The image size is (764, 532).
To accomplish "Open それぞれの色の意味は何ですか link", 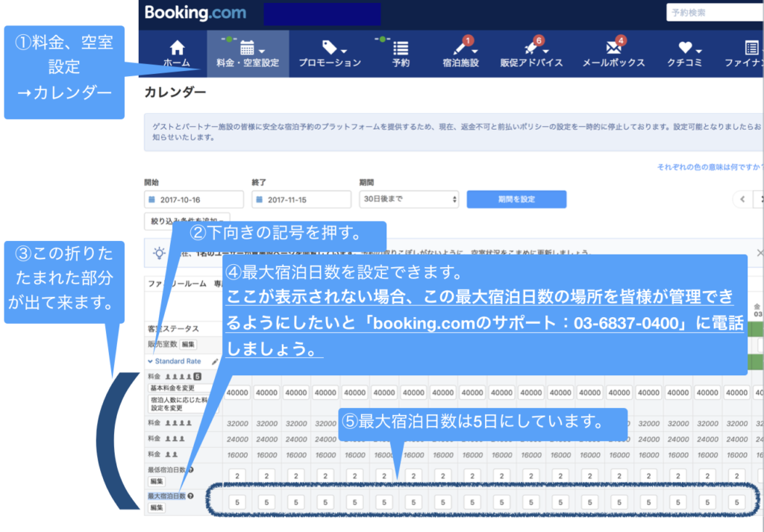I will (x=709, y=167).
